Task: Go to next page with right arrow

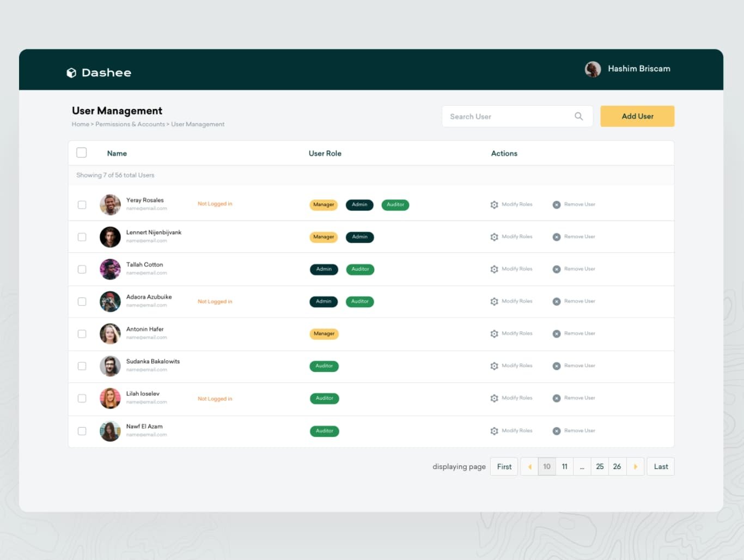Action: pos(635,467)
